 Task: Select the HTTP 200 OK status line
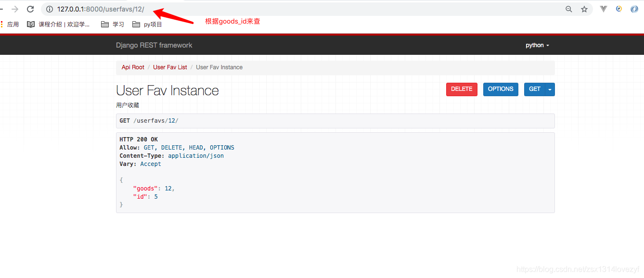click(139, 139)
